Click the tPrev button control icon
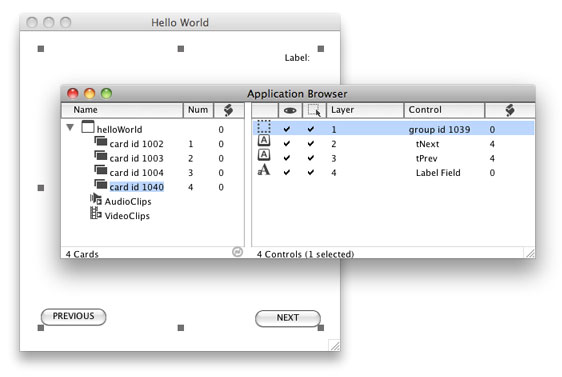The image size is (562, 377). click(x=264, y=155)
